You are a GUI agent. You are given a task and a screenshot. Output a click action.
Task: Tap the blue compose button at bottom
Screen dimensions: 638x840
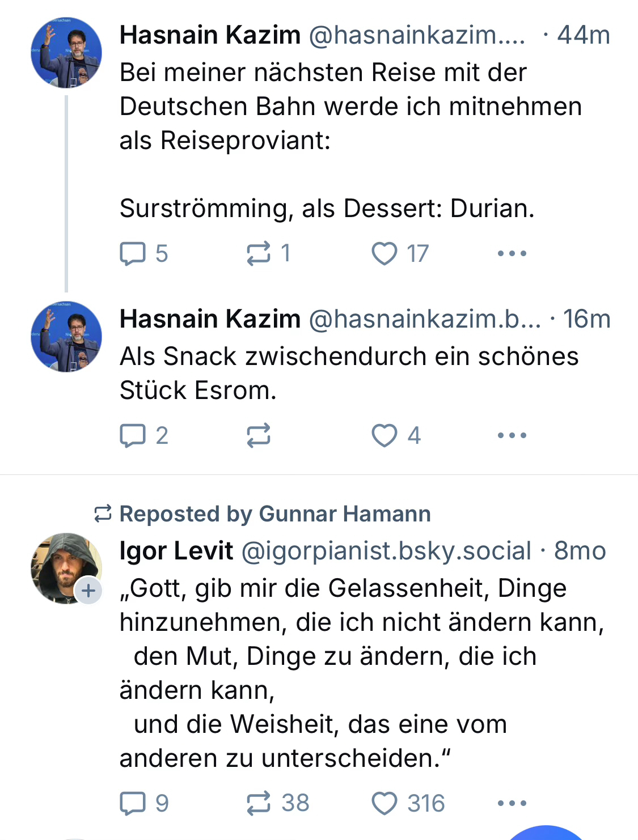click(546, 834)
